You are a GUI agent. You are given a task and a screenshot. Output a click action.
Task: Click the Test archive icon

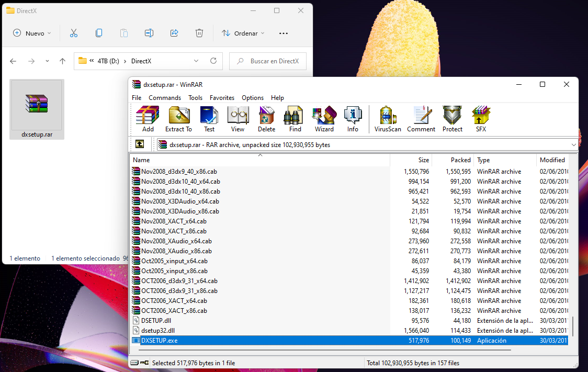click(209, 119)
